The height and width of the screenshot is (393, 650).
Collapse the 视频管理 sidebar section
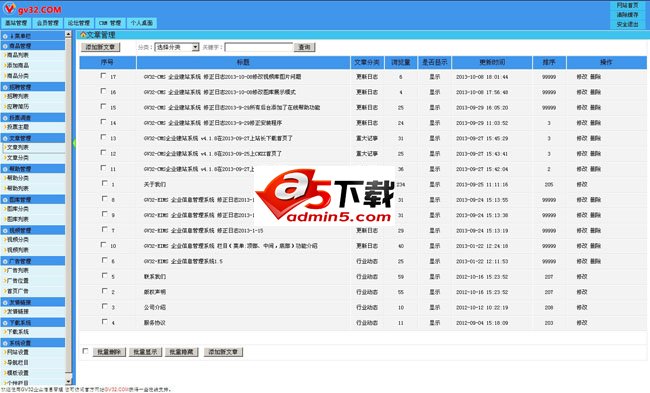[32, 230]
